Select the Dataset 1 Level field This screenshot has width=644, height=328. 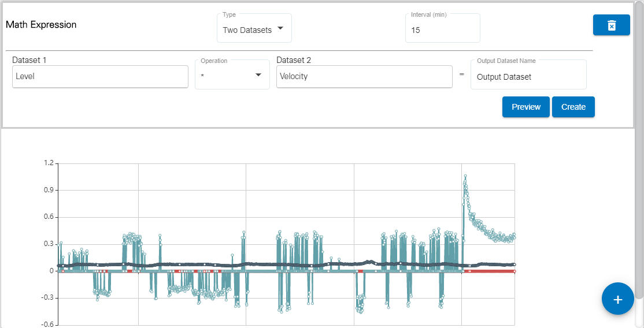[100, 76]
